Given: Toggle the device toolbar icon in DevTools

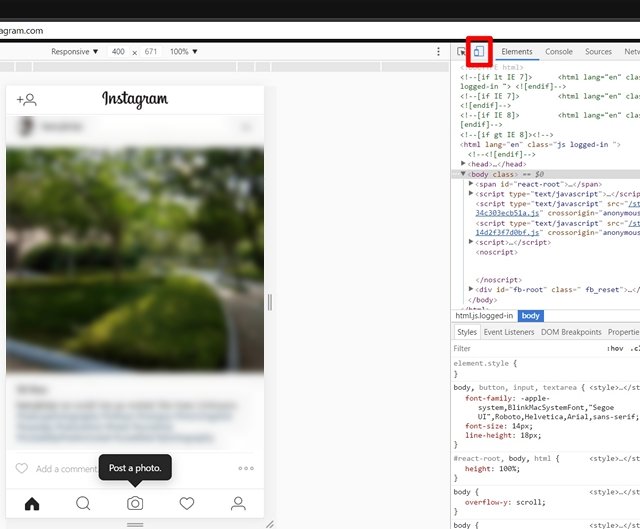Looking at the screenshot, I should pyautogui.click(x=478, y=51).
